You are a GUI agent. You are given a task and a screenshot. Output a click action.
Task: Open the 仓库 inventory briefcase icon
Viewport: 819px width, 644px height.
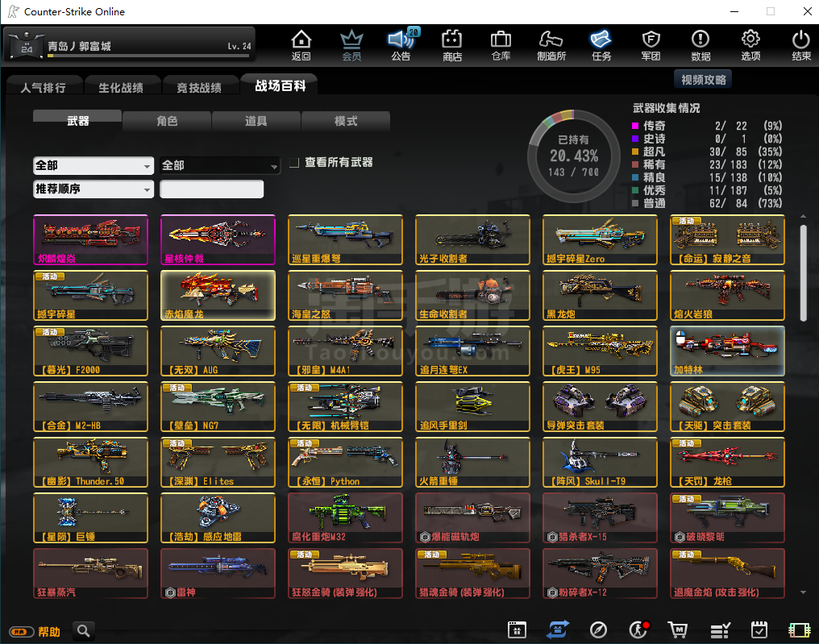(501, 45)
